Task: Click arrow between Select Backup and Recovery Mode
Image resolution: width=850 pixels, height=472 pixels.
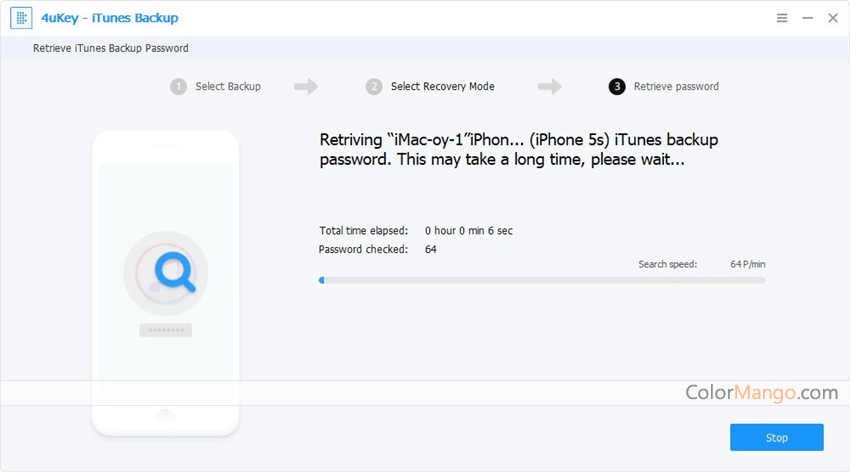Action: pos(306,87)
